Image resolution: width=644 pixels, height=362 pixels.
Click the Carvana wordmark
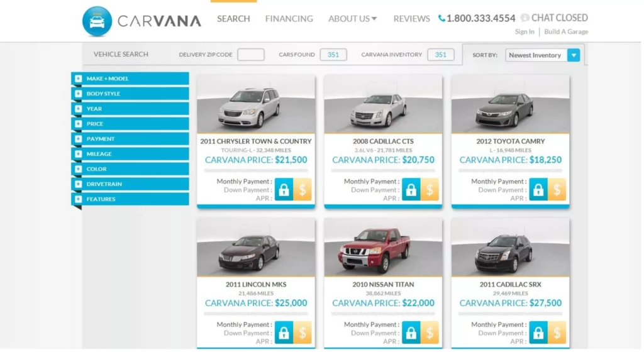click(159, 21)
